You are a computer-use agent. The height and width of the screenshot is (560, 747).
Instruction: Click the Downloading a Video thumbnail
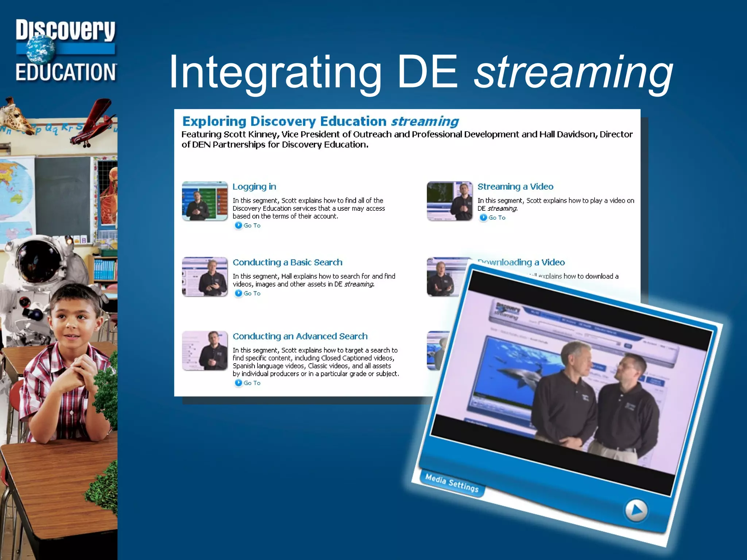tap(445, 277)
